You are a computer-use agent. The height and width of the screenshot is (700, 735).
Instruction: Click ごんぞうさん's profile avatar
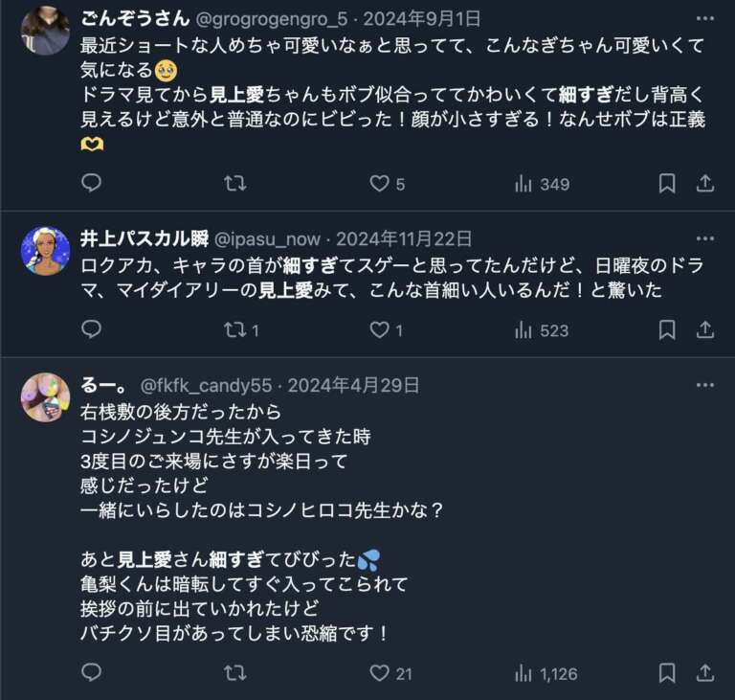click(45, 31)
